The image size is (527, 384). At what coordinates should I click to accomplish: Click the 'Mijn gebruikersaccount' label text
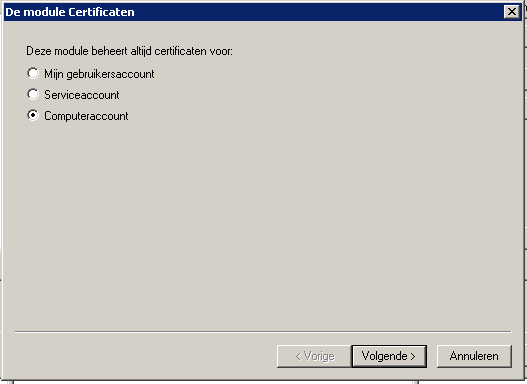click(x=99, y=74)
